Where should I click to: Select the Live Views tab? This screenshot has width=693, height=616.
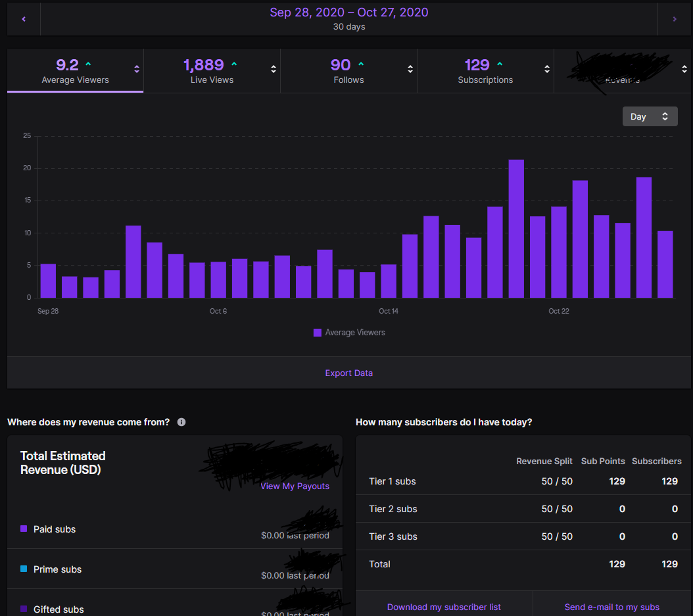(x=212, y=71)
